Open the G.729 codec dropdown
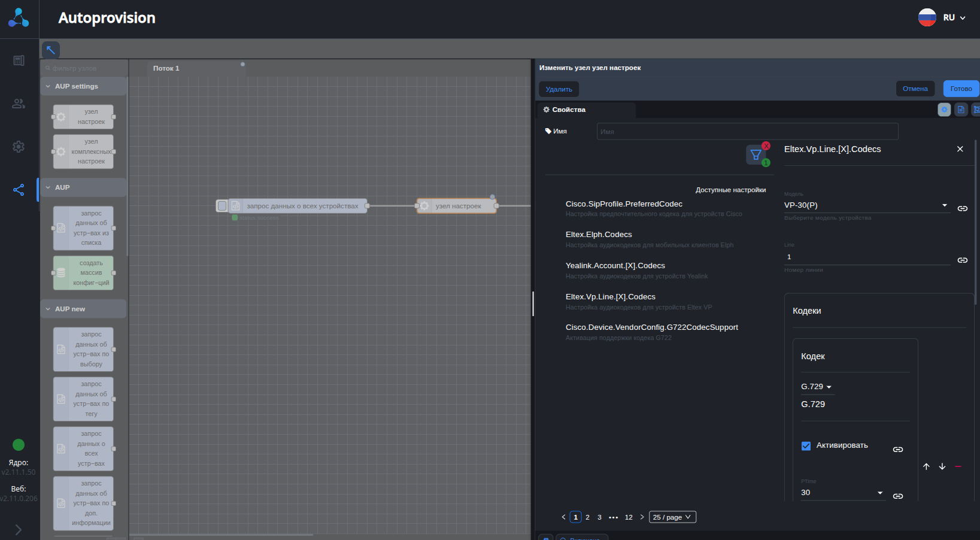Image resolution: width=980 pixels, height=540 pixels. [817, 387]
